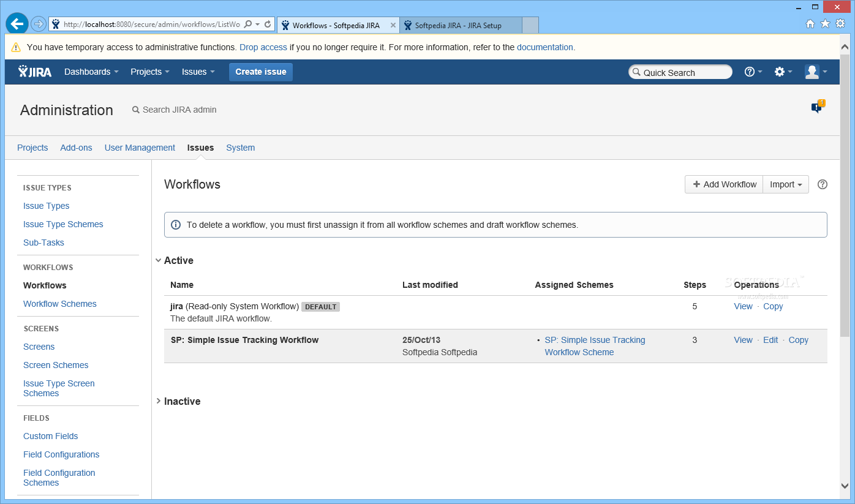The image size is (855, 504).
Task: Open Screens in the sidebar
Action: coord(39,347)
